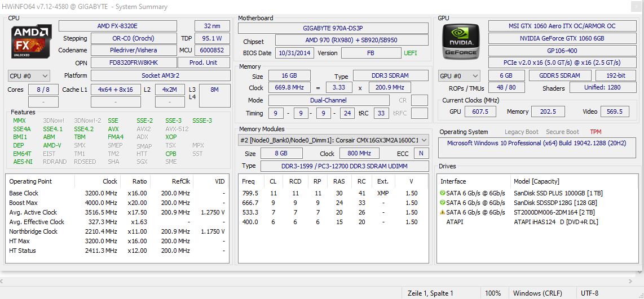Select the 799.5 XMP timing row
644x299 pixels.
[x=333, y=193]
